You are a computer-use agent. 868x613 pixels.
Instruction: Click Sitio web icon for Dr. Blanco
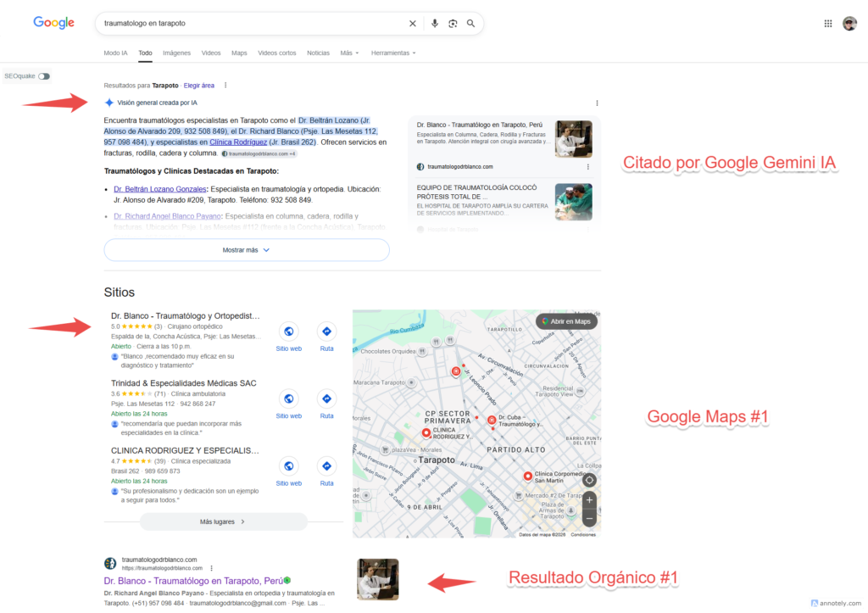pos(289,332)
